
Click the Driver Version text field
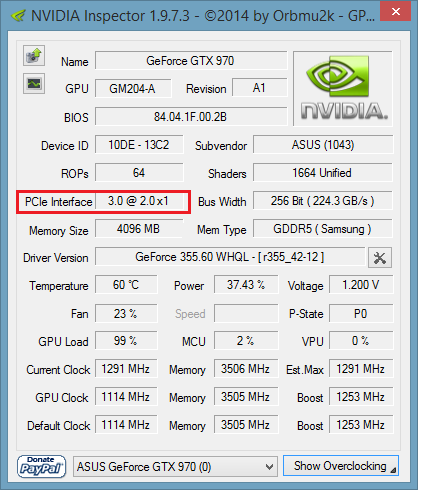pos(230,257)
